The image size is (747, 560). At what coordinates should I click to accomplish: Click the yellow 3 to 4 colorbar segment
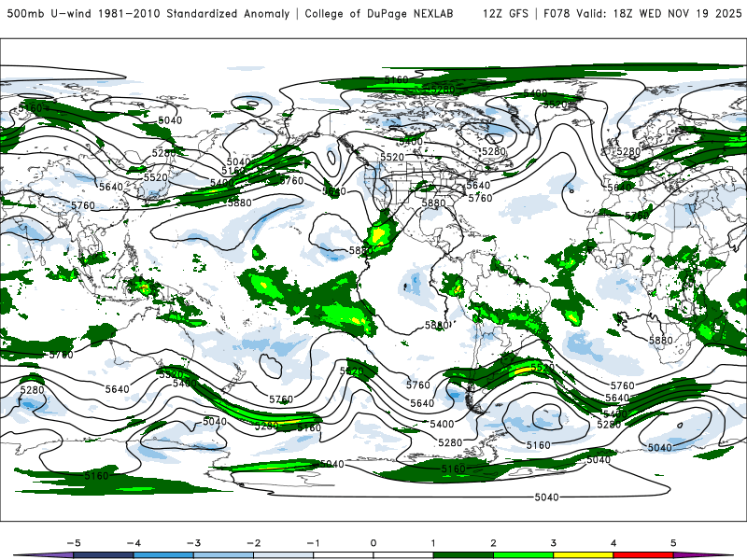[x=583, y=555]
